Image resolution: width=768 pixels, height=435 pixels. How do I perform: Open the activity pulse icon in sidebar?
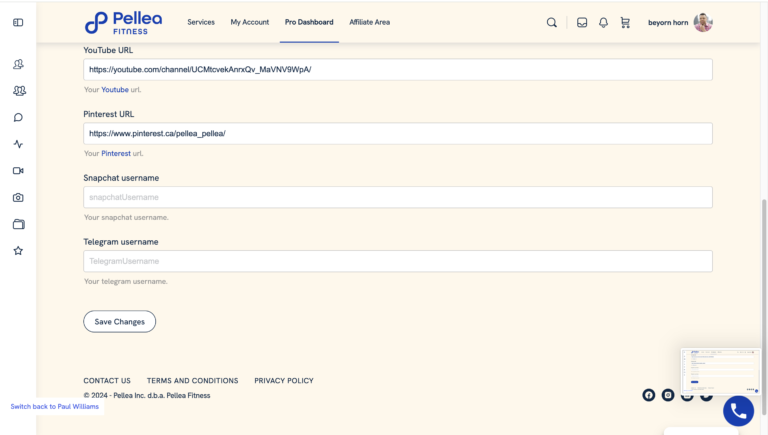pos(18,144)
